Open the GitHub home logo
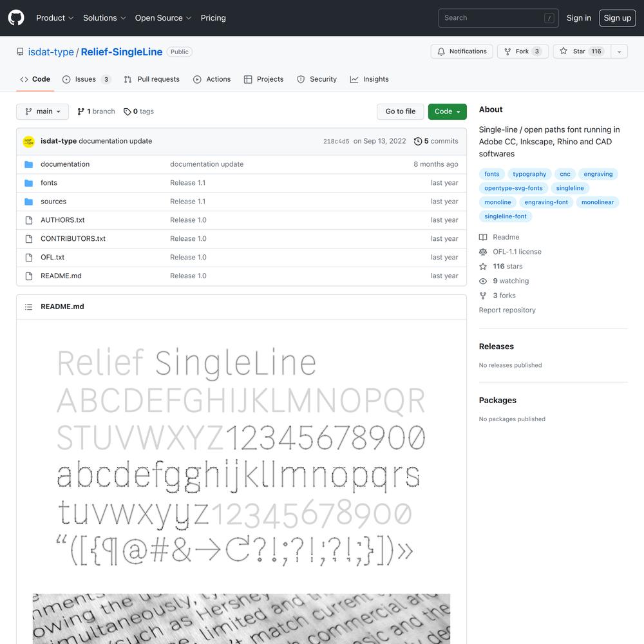This screenshot has height=644, width=644. (16, 17)
